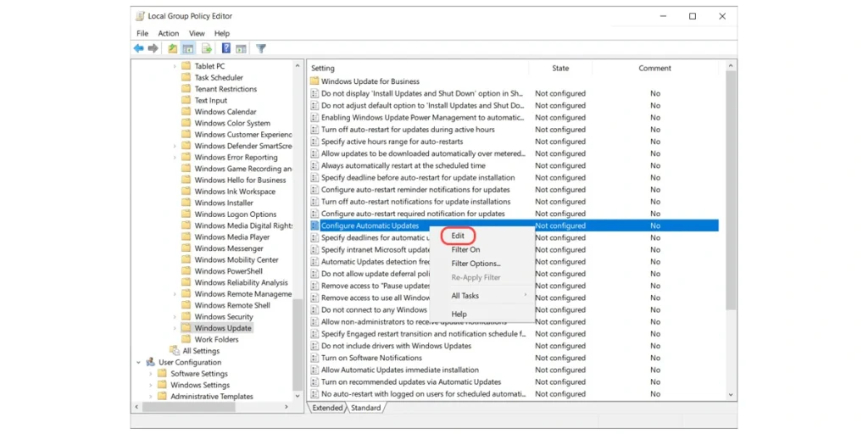Viewport: 868px width, 434px height.
Task: Expand the Windows Remote Management node
Action: 175,294
